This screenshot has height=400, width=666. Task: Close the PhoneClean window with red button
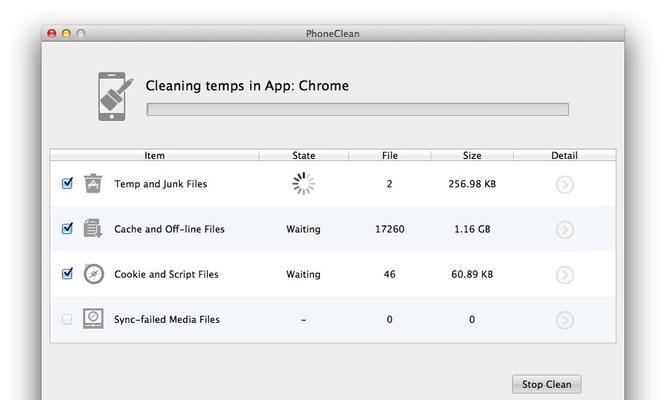click(x=52, y=33)
